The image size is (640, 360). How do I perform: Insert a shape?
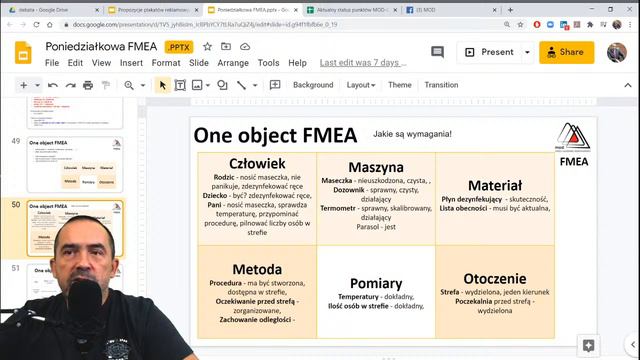222,85
